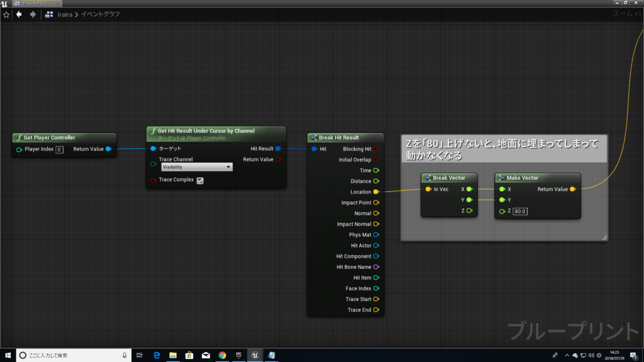644x362 pixels.
Task: Open the Trace Channel Visibility dropdown
Action: [x=196, y=167]
